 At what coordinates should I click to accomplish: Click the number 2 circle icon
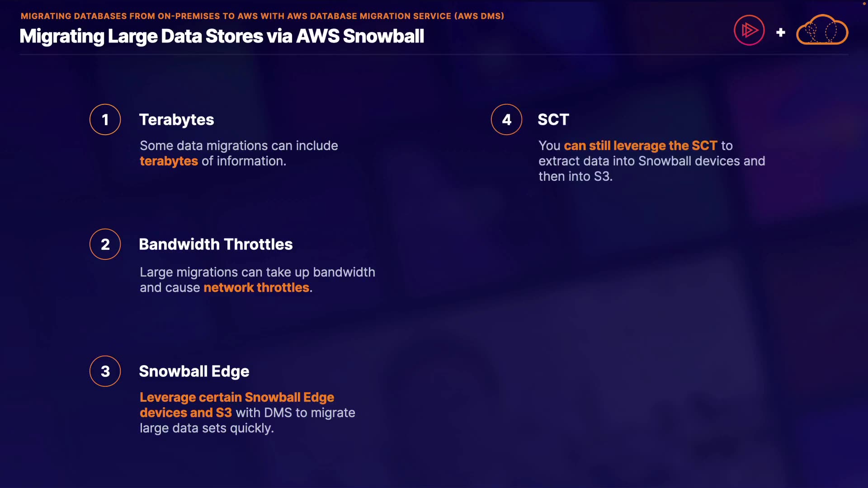pyautogui.click(x=105, y=244)
